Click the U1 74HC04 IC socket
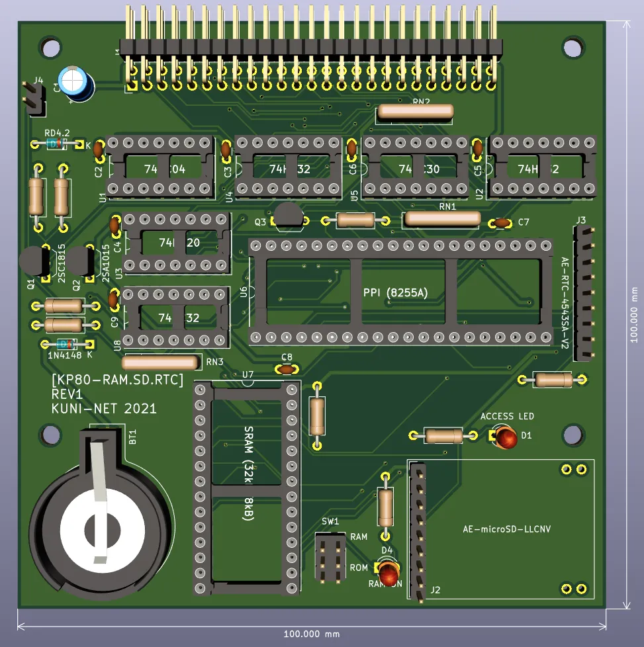 (x=160, y=167)
